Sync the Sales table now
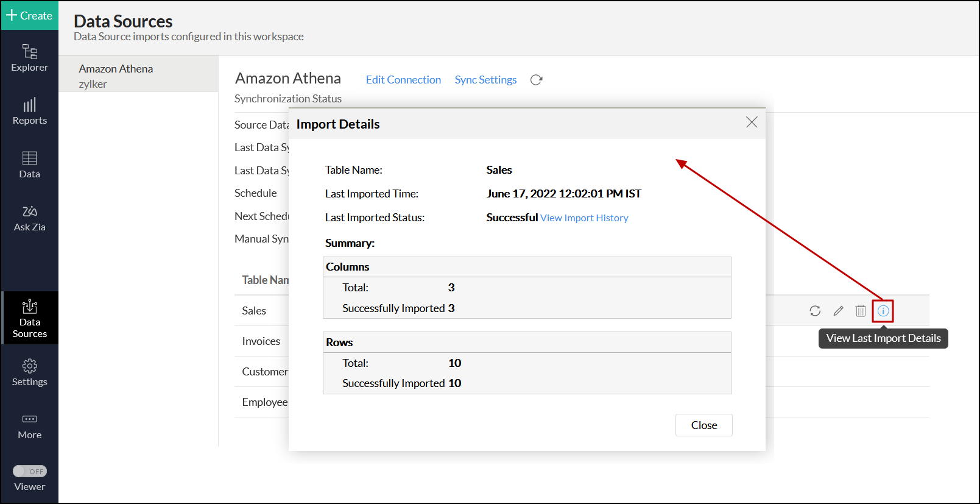 [815, 311]
